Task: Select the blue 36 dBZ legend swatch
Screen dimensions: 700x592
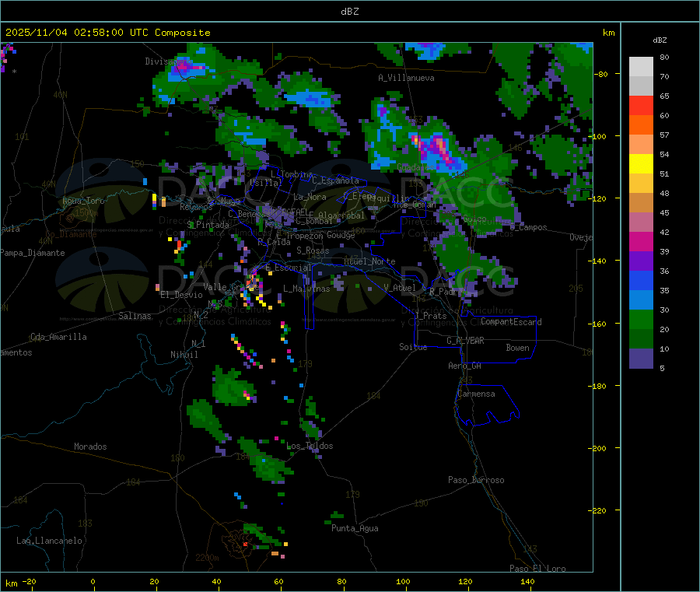Action: (641, 280)
